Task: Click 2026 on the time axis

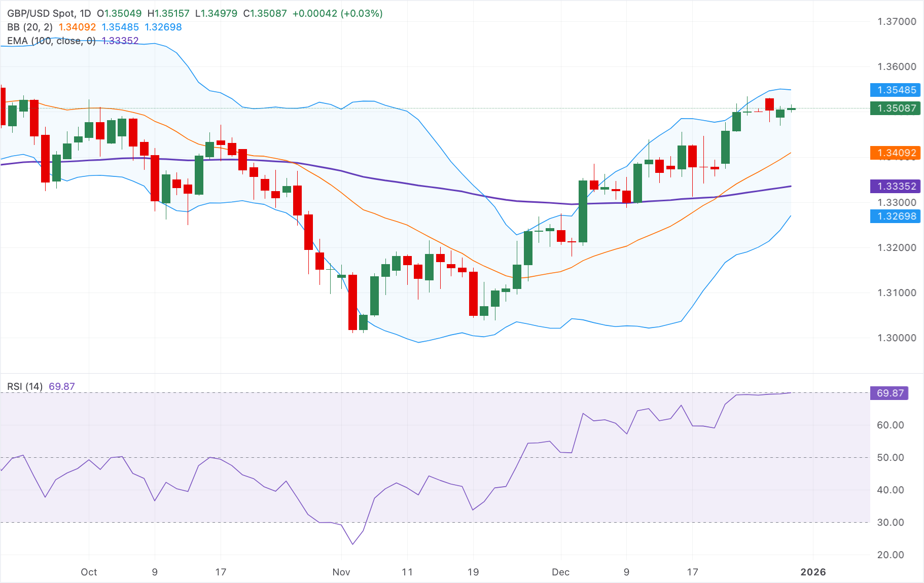Action: [x=814, y=572]
